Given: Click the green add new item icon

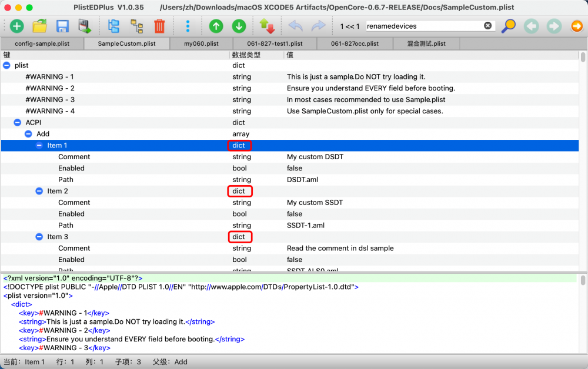Looking at the screenshot, I should (16, 26).
